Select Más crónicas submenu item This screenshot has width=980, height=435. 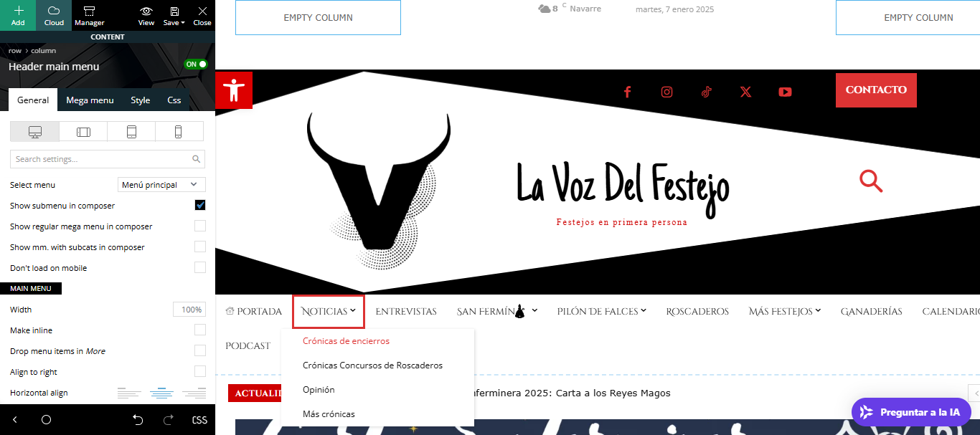[x=329, y=414]
